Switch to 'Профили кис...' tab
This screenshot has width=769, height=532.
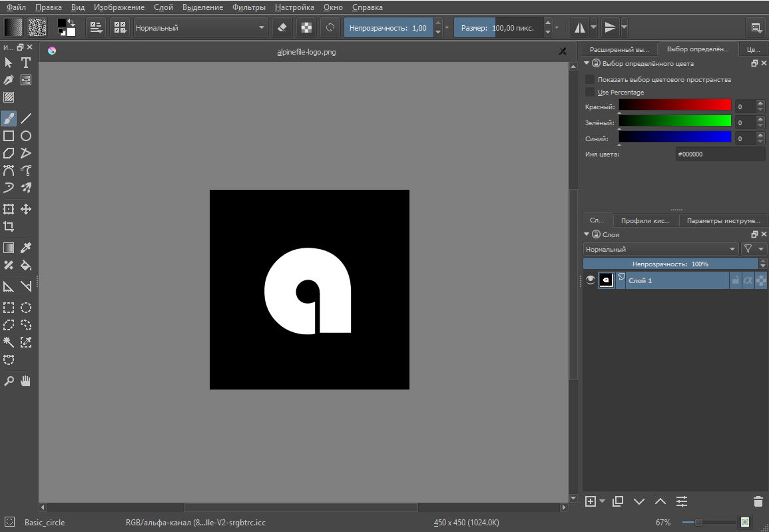click(x=645, y=220)
